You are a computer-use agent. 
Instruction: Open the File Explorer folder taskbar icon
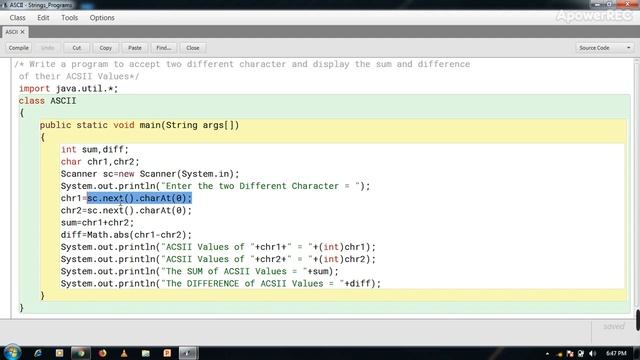point(146,353)
